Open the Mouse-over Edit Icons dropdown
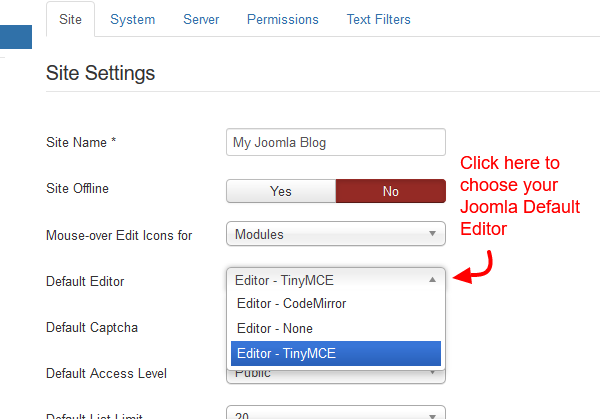This screenshot has width=600, height=419. [336, 234]
